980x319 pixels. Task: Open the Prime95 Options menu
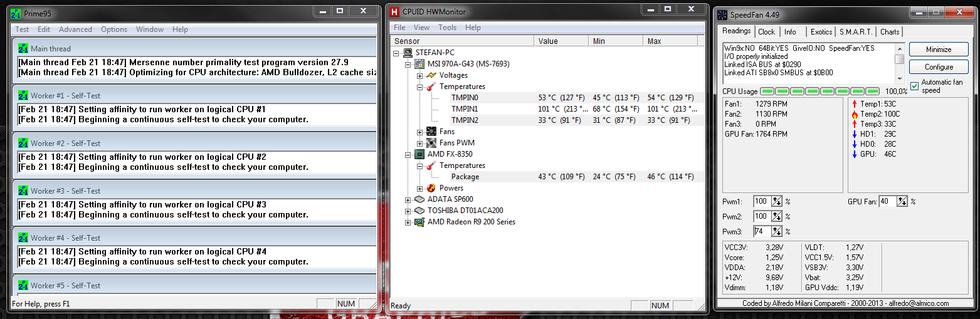point(114,29)
